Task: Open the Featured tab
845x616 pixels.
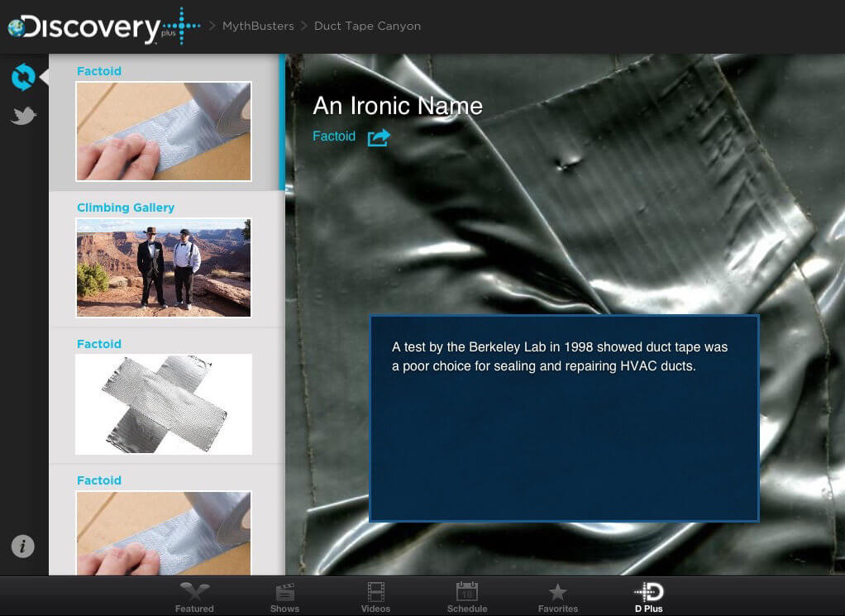Action: pyautogui.click(x=194, y=597)
